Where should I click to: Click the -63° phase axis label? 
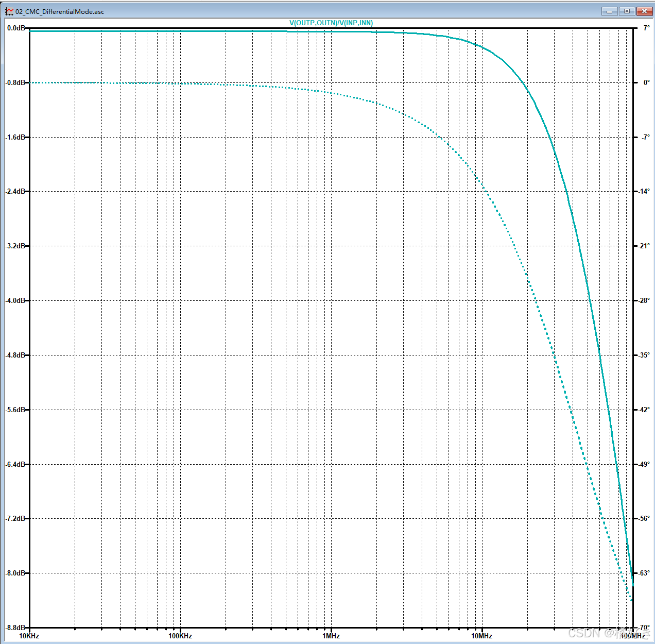[x=644, y=573]
